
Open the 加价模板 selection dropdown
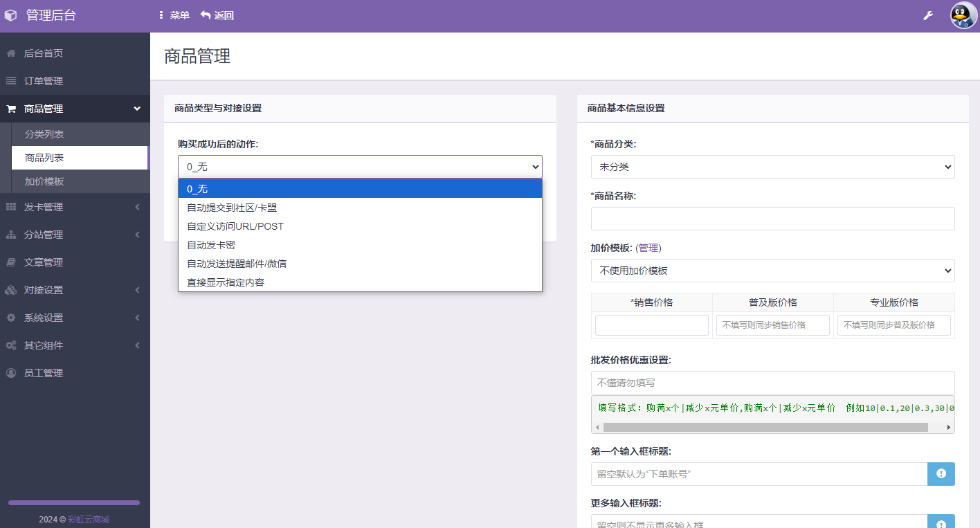click(772, 271)
